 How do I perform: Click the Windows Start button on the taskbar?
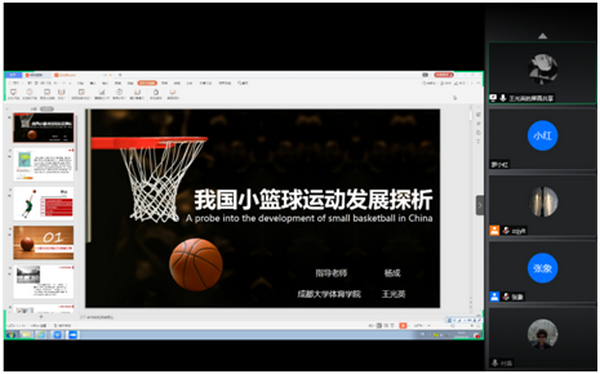(x=10, y=335)
